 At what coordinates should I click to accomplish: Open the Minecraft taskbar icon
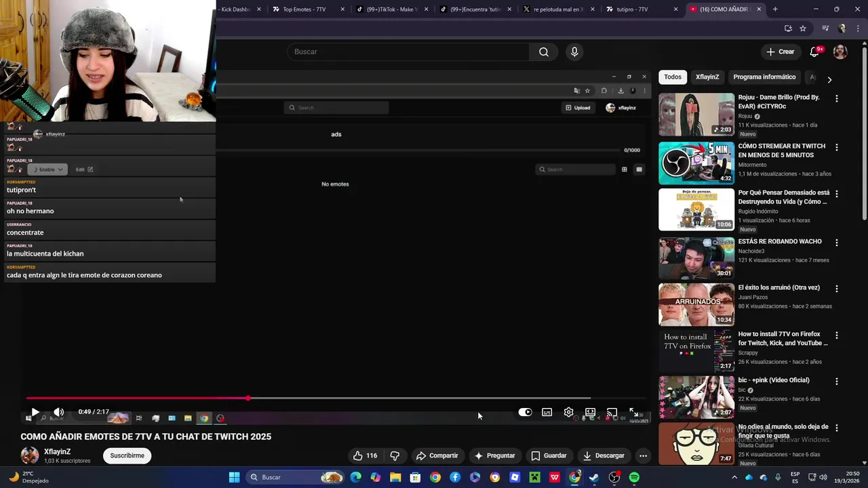click(x=534, y=477)
